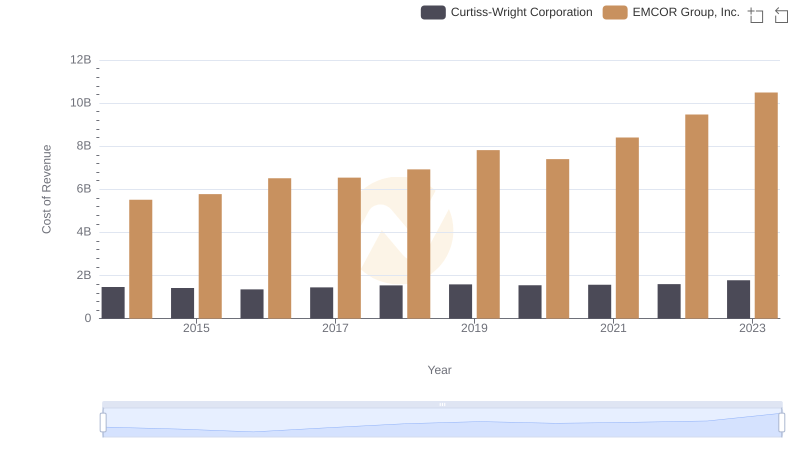Viewport: 800px width, 461px height.
Task: Click the plus-marked square icon beside the legend
Action: pyautogui.click(x=756, y=15)
